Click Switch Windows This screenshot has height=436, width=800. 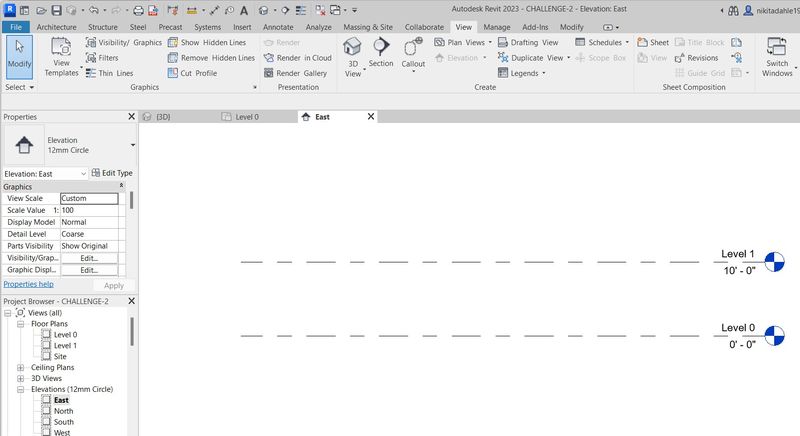[x=777, y=57]
